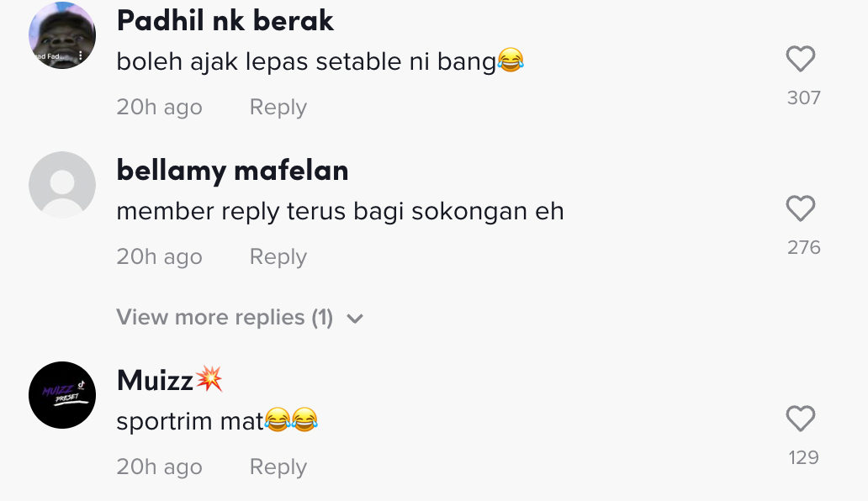The width and height of the screenshot is (868, 501).
Task: Open bellamy mafelan's default gray avatar
Action: click(62, 185)
